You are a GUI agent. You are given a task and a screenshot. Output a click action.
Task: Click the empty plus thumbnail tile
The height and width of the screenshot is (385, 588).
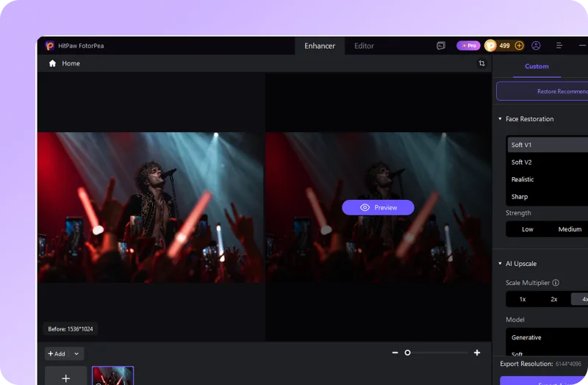66,375
